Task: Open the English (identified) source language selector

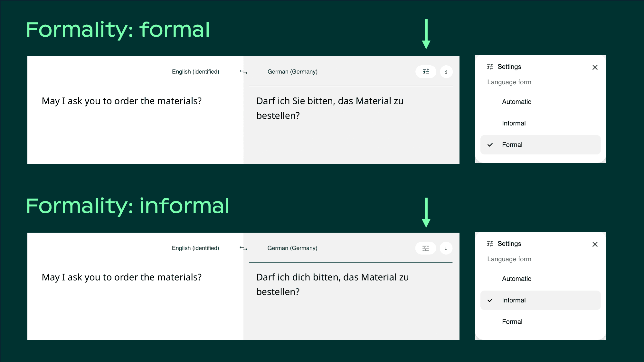Action: click(195, 71)
